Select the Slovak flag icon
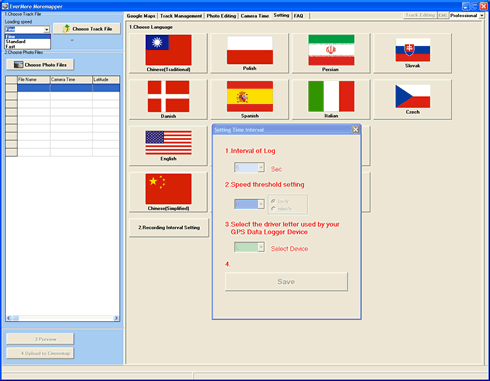This screenshot has width=490, height=381. (x=413, y=50)
